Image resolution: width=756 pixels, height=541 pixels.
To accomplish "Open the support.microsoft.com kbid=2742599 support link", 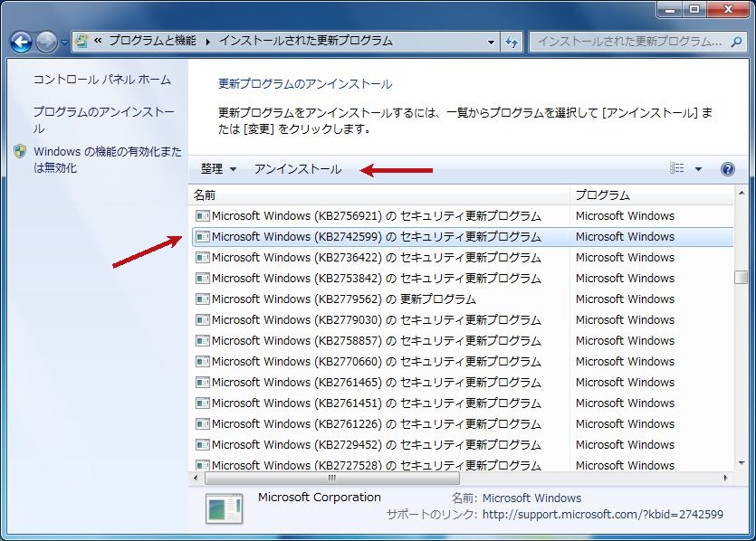I will click(x=602, y=515).
